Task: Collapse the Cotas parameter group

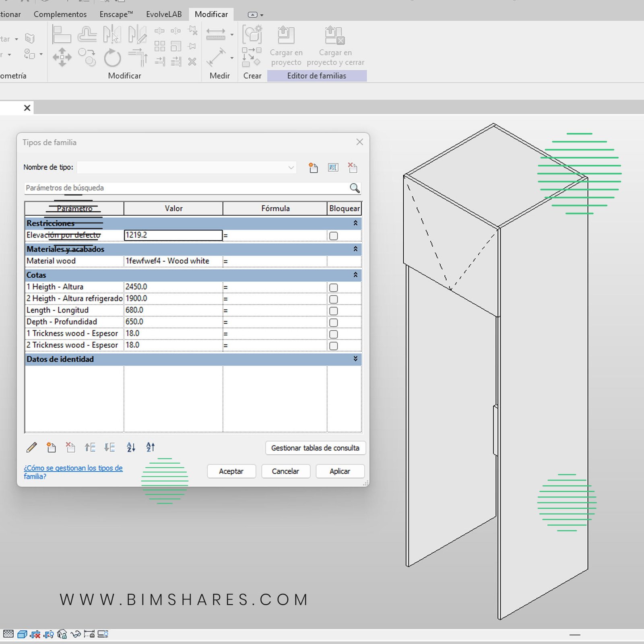Action: point(355,275)
